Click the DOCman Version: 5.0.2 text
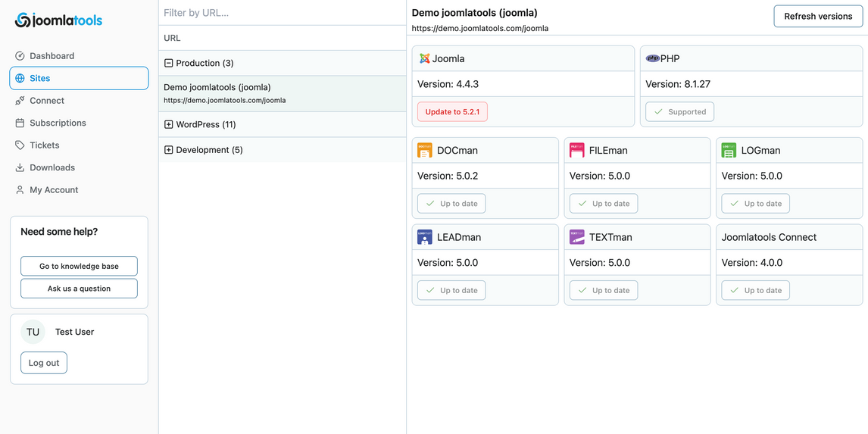This screenshot has height=434, width=868. [448, 176]
